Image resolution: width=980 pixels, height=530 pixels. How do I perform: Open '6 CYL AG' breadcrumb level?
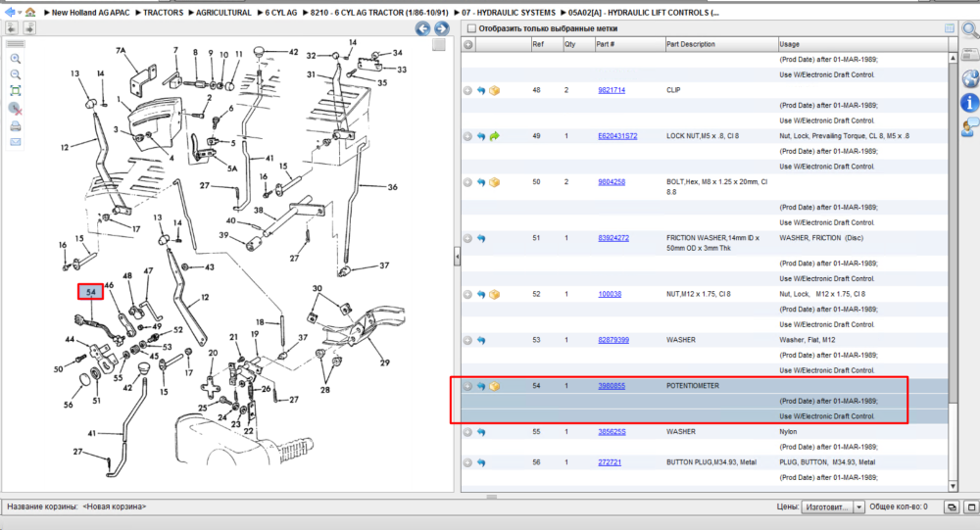tap(280, 13)
